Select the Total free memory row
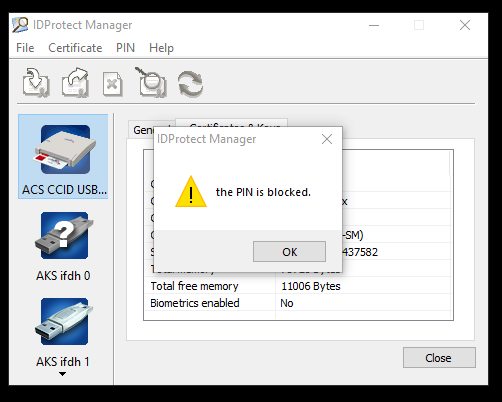 (x=298, y=286)
